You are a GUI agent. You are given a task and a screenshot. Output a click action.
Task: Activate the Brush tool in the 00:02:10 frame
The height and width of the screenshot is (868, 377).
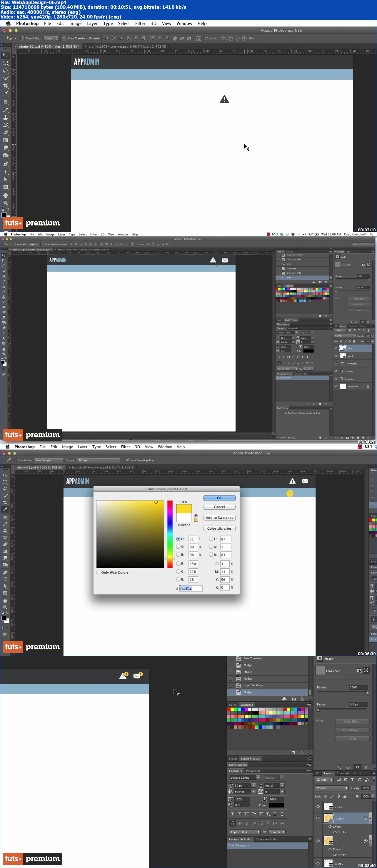[x=5, y=110]
